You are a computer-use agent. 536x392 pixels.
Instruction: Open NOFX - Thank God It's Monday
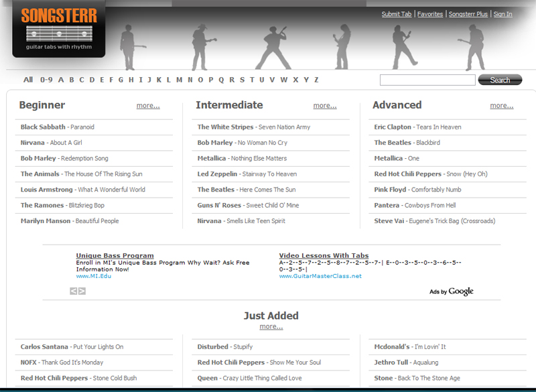pos(62,363)
